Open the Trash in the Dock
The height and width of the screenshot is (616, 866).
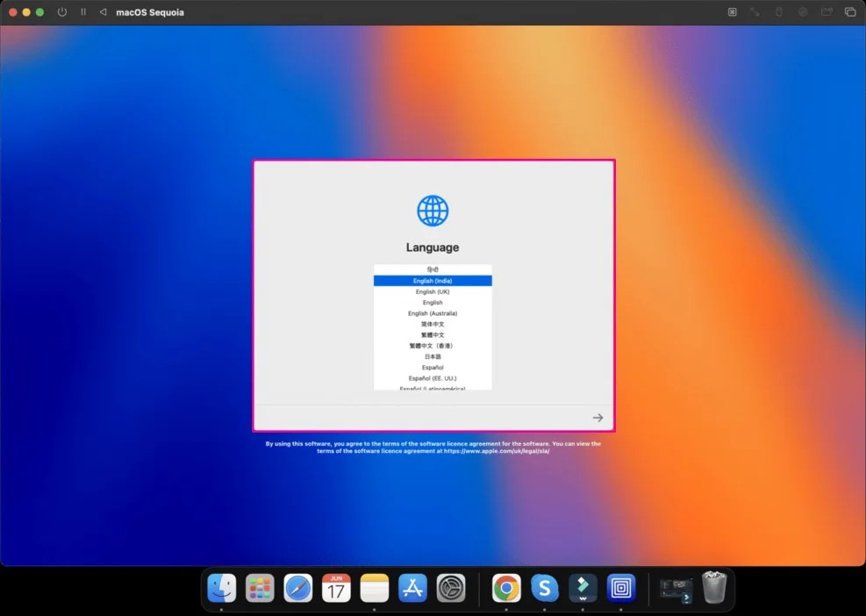coord(713,587)
